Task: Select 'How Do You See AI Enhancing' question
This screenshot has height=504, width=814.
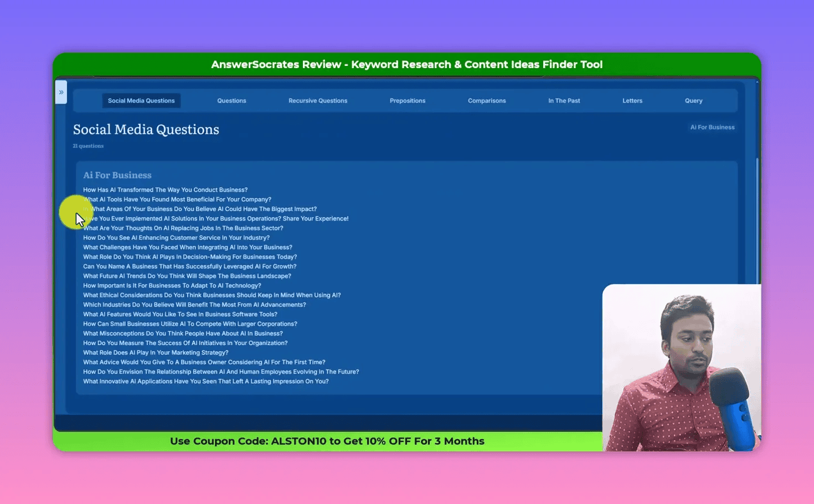Action: [176, 238]
